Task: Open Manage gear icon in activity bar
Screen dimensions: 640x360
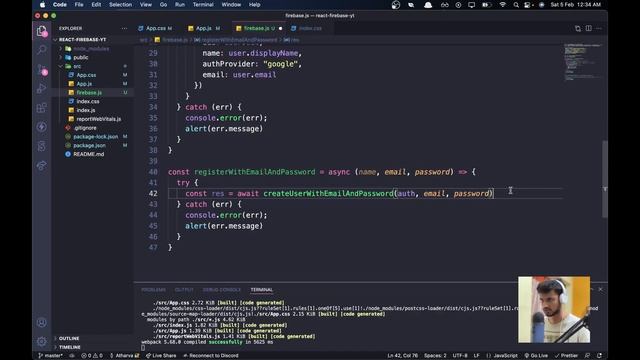Action: click(42, 341)
